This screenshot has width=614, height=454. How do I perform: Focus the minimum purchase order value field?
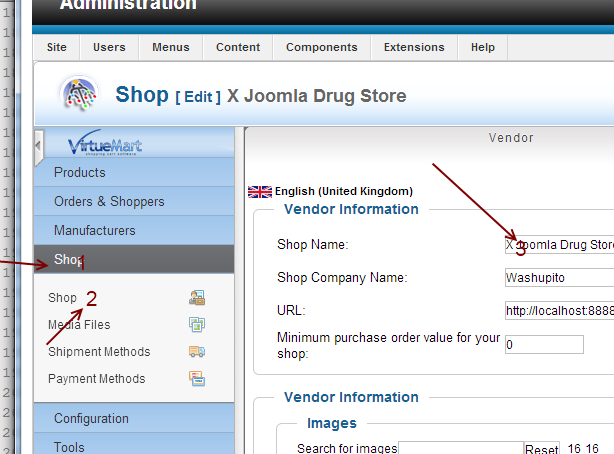tap(544, 345)
